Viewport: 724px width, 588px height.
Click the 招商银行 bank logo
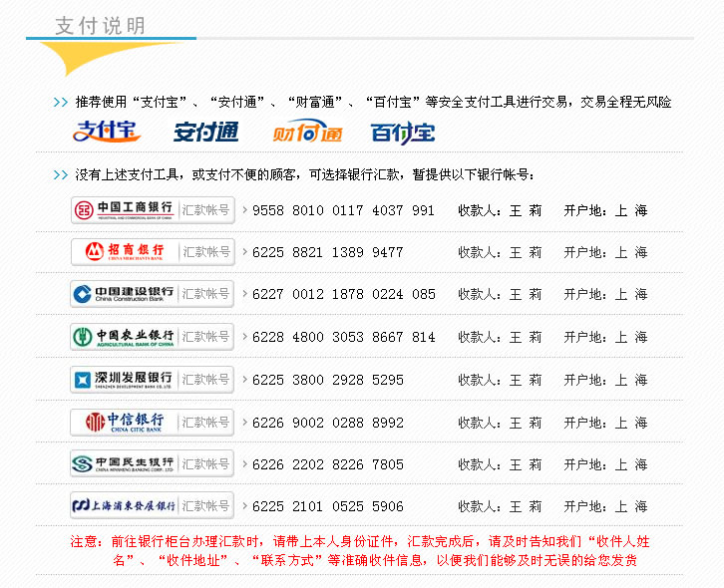125,252
